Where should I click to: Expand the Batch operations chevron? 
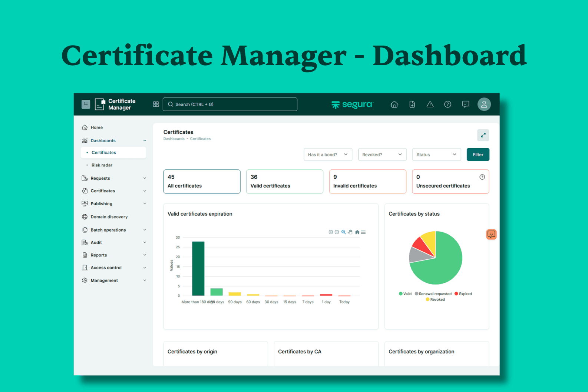[x=145, y=230]
